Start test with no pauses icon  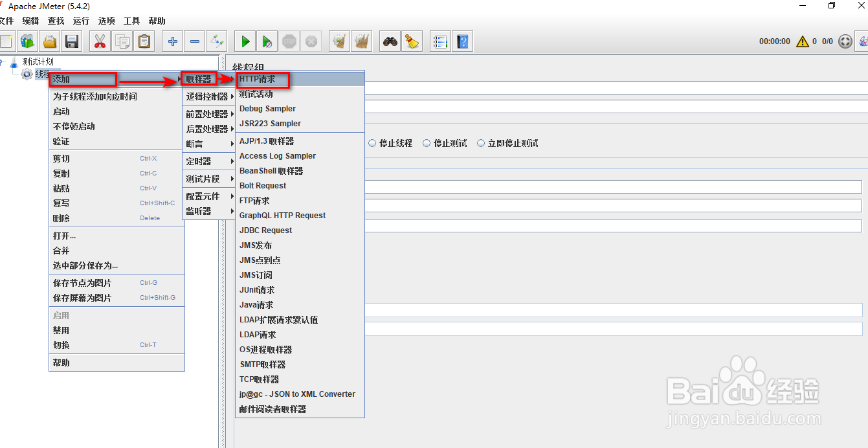[267, 41]
